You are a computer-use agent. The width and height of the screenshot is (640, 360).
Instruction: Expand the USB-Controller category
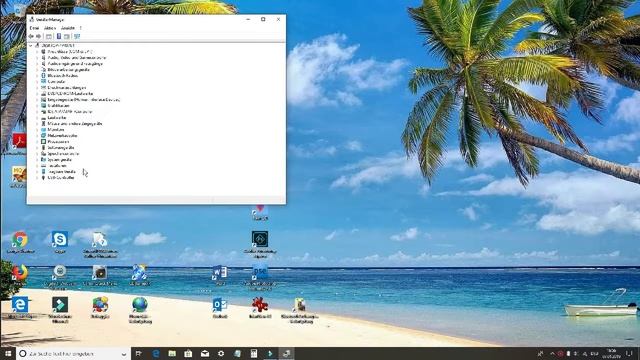pyautogui.click(x=37, y=178)
